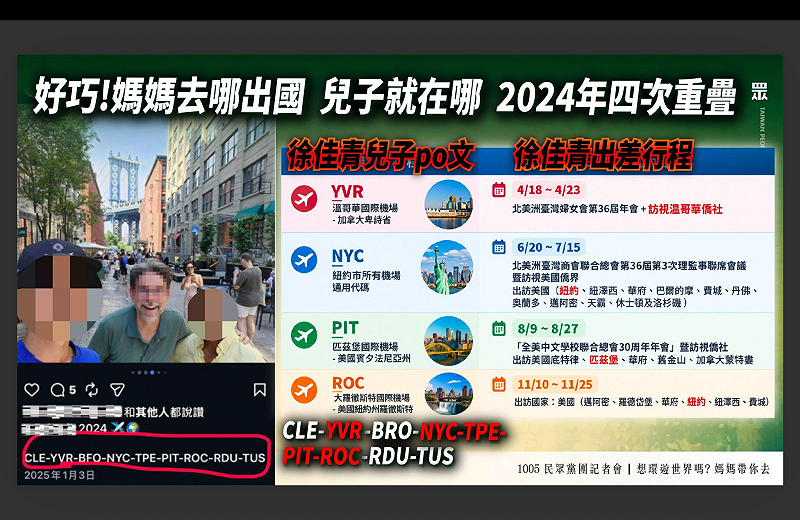Viewport: 800px width, 520px height.
Task: Click the airport code ROC
Action: [x=348, y=383]
